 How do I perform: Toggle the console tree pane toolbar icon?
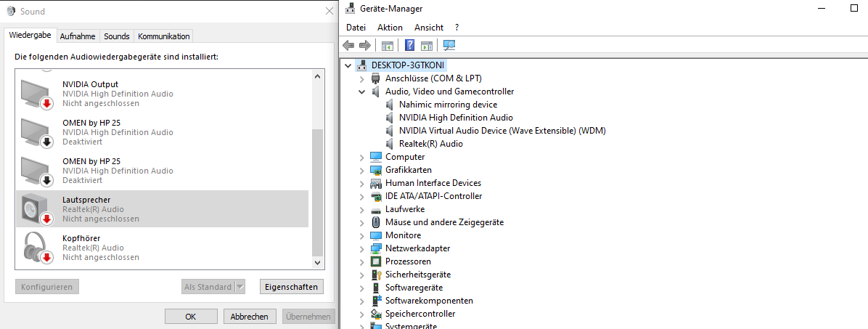pos(388,45)
